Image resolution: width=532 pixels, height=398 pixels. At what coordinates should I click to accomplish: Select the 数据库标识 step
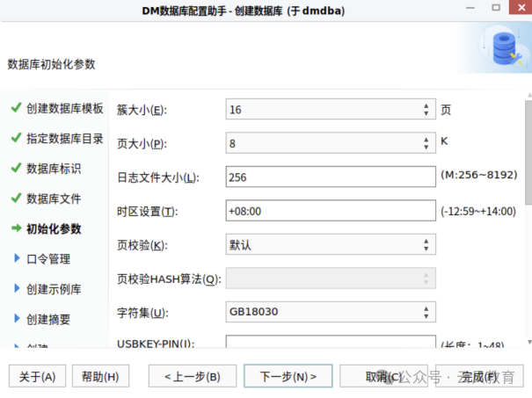54,169
